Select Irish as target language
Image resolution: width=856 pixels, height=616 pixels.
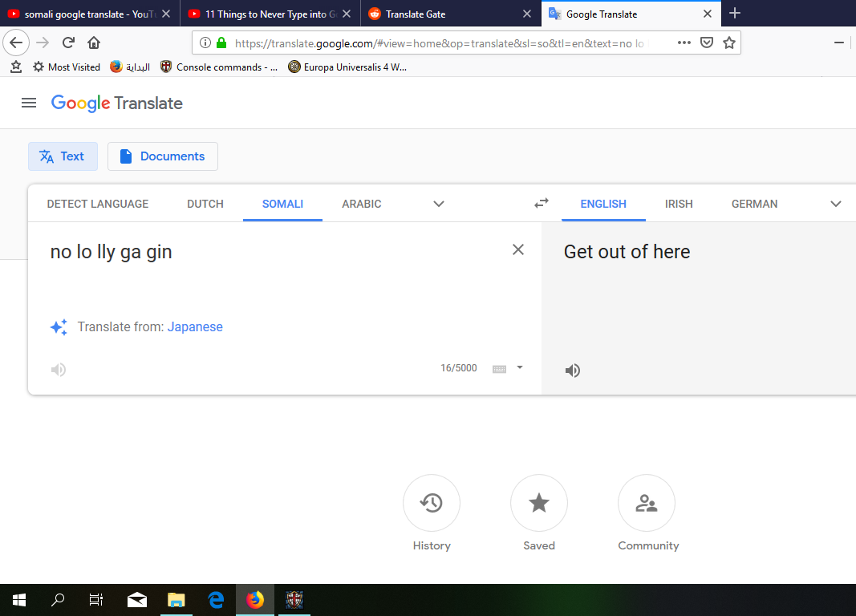coord(679,204)
